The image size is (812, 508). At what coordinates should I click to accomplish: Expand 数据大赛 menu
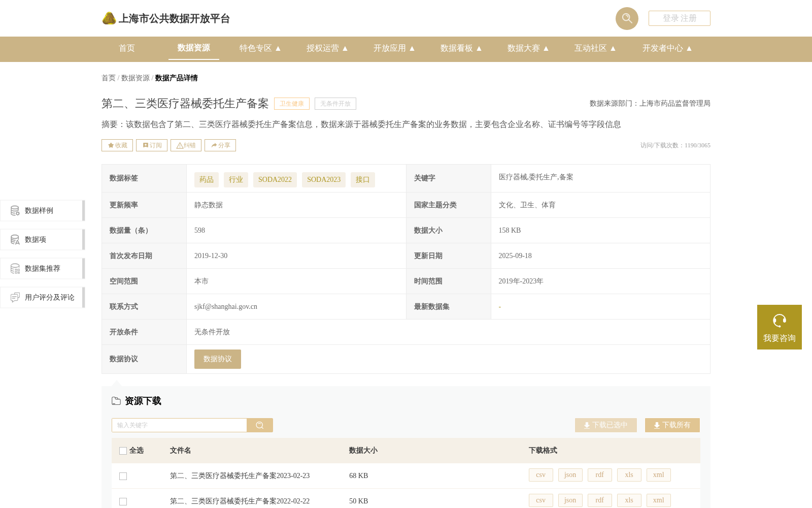click(x=528, y=48)
